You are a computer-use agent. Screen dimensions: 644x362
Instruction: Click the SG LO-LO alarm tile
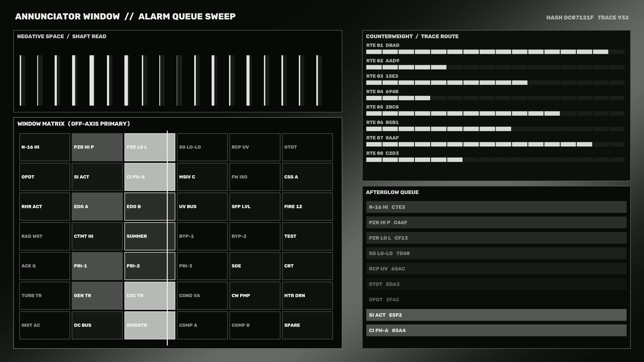pos(202,147)
